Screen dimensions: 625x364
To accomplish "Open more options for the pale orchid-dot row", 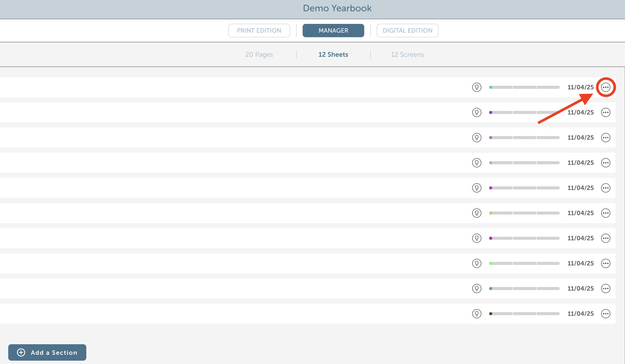I will [605, 138].
